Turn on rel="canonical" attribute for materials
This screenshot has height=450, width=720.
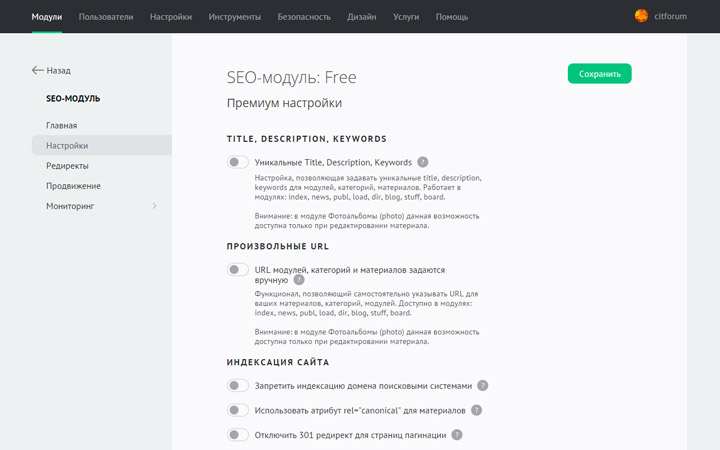point(238,410)
